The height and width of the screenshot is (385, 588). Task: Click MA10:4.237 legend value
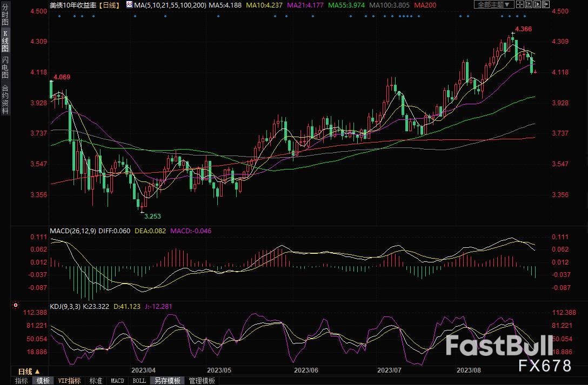tap(264, 5)
